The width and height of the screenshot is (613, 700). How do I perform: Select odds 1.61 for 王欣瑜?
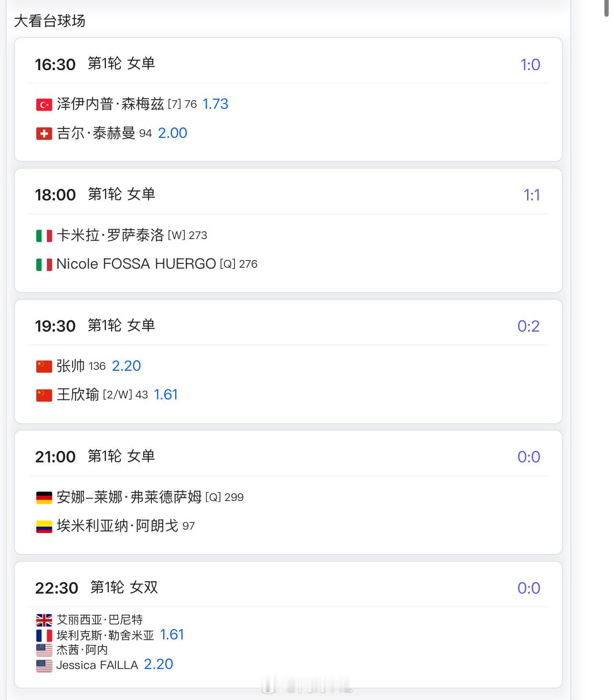[x=166, y=395]
